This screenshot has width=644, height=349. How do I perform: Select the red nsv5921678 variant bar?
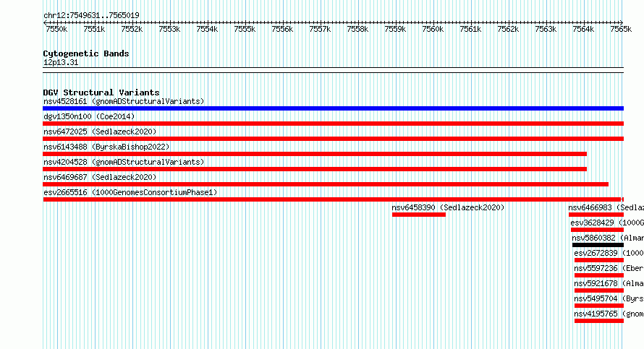click(599, 290)
